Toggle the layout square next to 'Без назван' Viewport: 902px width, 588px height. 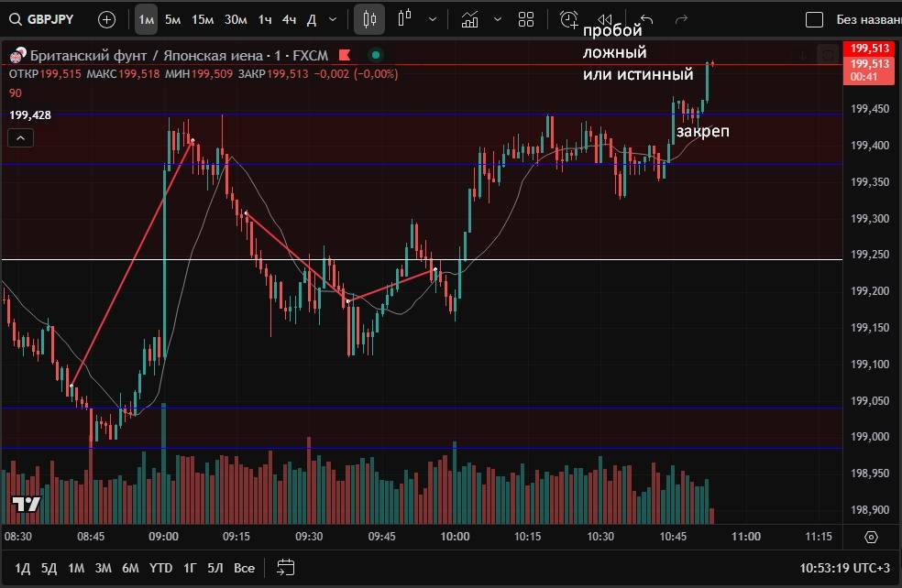click(x=814, y=19)
